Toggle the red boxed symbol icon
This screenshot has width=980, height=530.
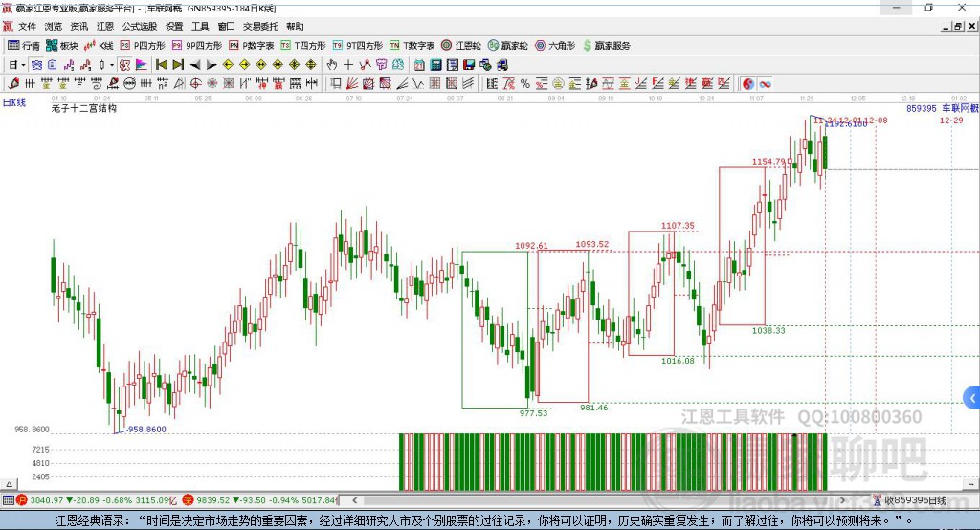125,65
